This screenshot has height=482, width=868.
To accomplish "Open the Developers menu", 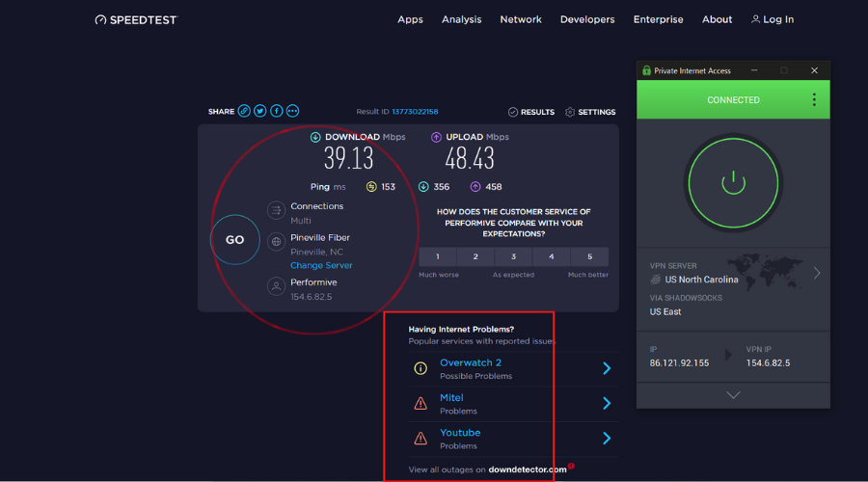I will (x=587, y=19).
